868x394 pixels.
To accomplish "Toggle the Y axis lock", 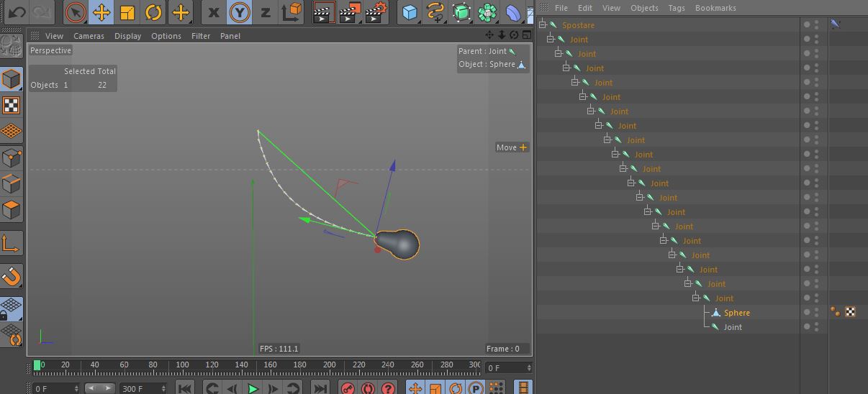I will point(240,12).
